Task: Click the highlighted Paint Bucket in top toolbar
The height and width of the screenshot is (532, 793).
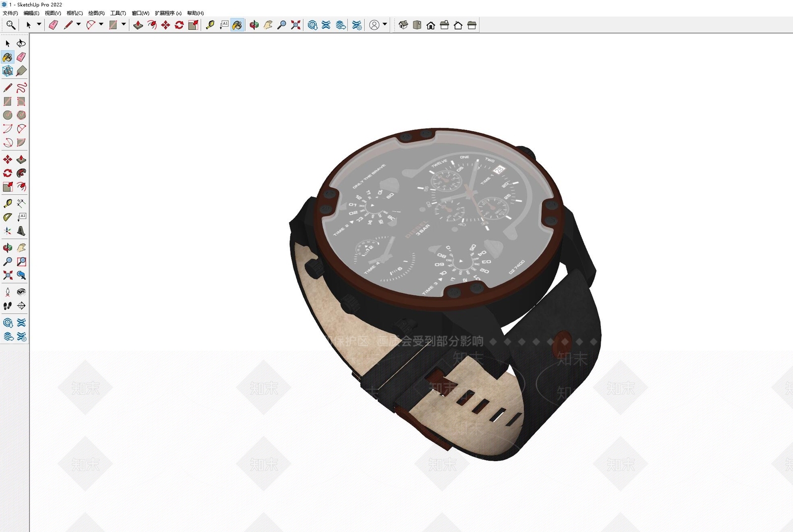Action: coord(237,25)
